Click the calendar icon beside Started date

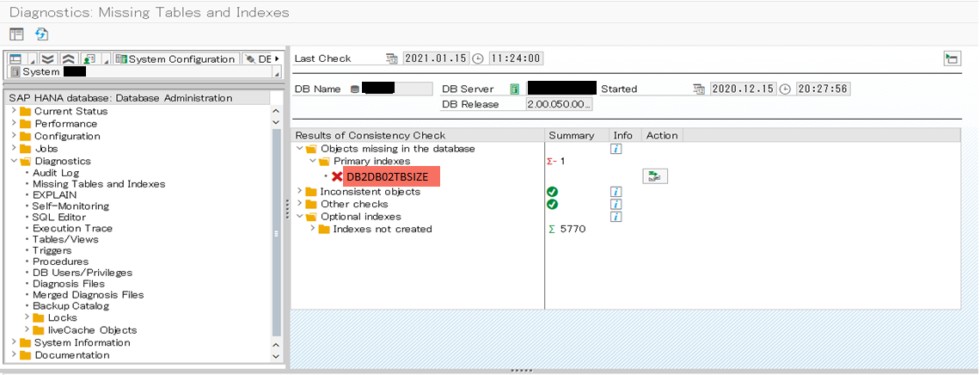coord(699,89)
